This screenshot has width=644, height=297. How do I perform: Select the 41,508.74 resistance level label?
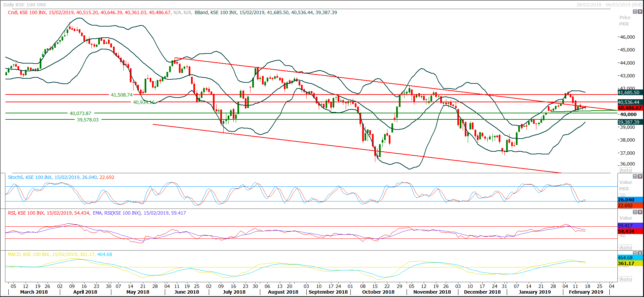click(122, 95)
